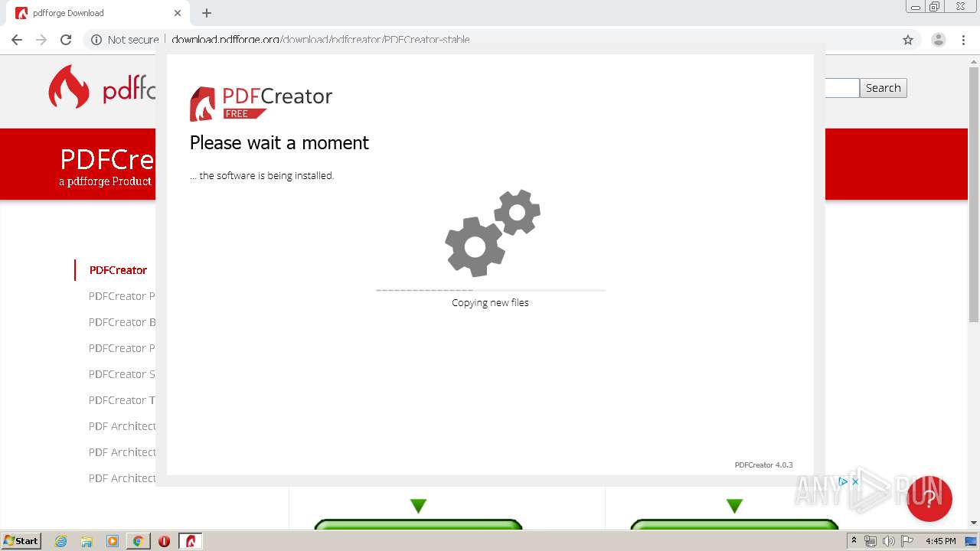Click the right green download arrow
This screenshot has width=980, height=551.
point(734,506)
